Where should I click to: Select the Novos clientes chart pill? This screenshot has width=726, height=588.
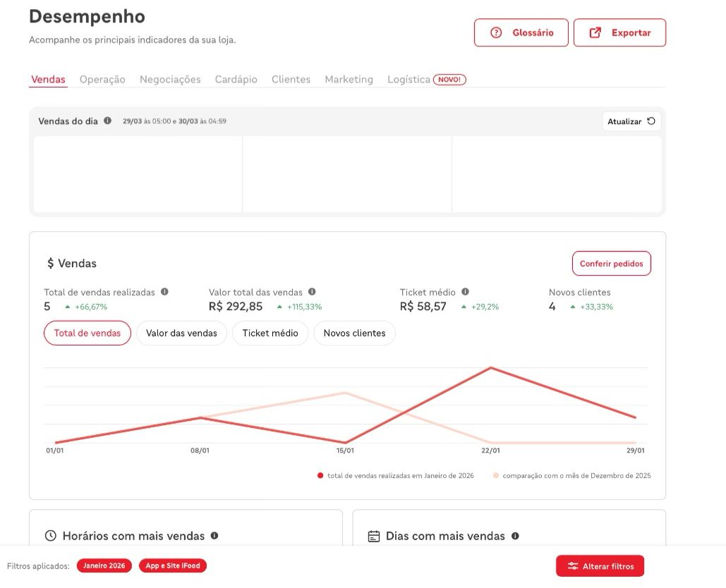click(355, 333)
